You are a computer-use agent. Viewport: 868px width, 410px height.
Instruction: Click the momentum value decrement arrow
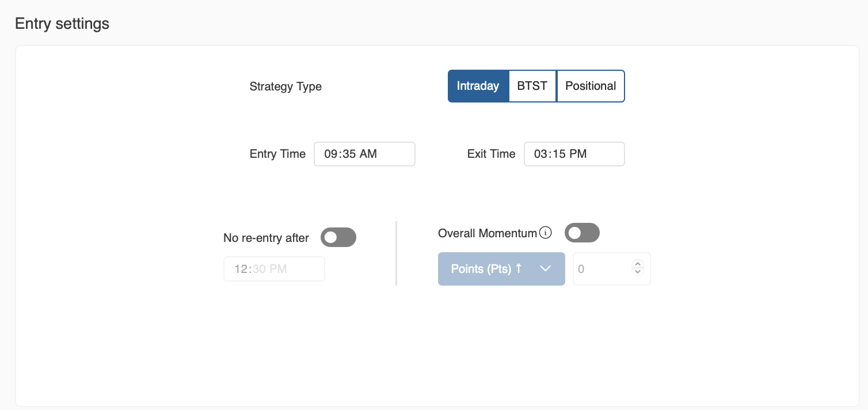coord(637,272)
